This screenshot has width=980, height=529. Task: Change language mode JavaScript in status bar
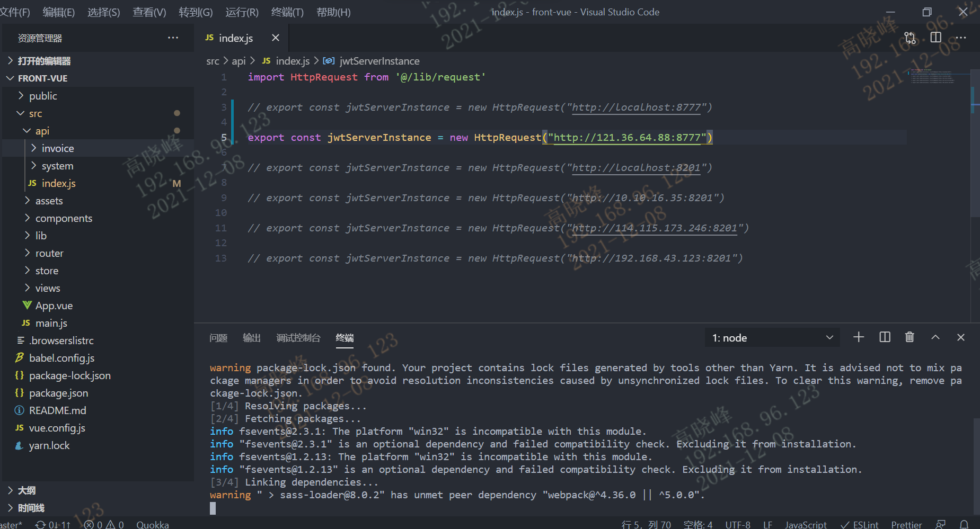(806, 524)
